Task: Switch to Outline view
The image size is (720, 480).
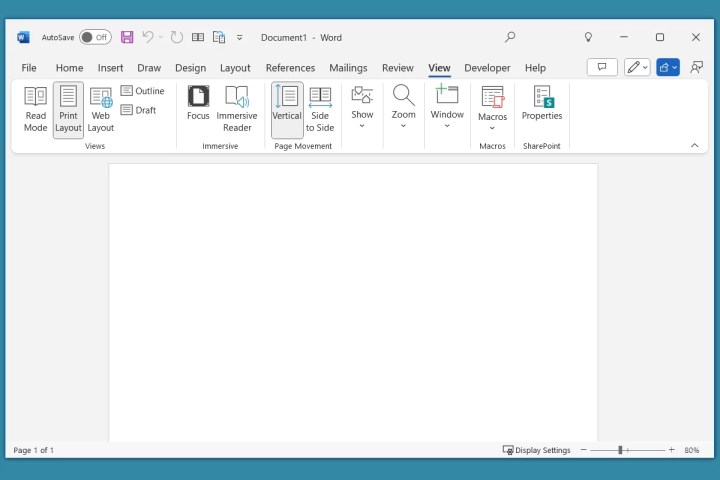Action: coord(142,91)
